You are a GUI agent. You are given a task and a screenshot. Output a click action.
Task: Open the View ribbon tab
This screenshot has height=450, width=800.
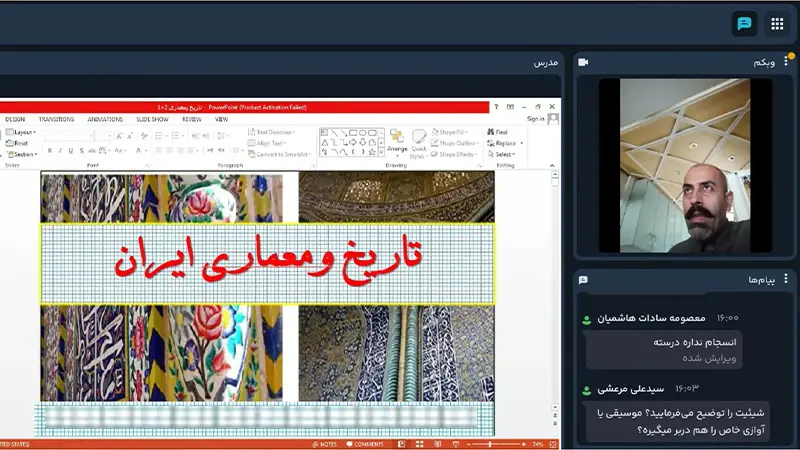(x=221, y=119)
